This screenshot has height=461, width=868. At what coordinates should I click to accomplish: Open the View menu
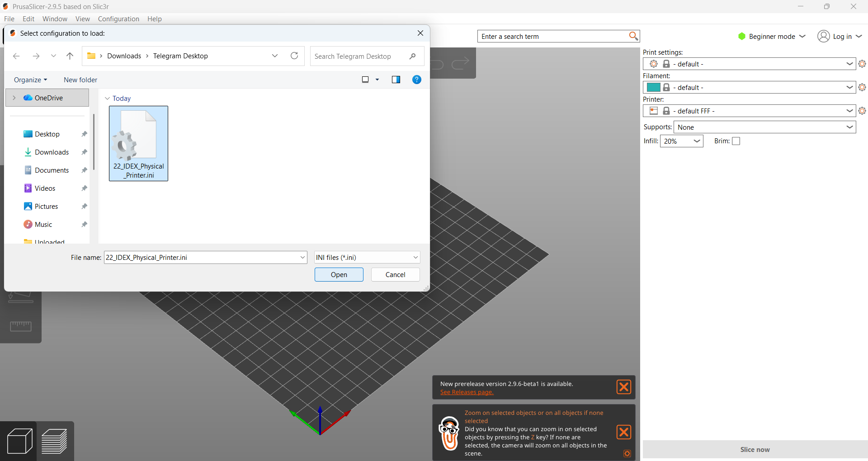click(x=83, y=19)
